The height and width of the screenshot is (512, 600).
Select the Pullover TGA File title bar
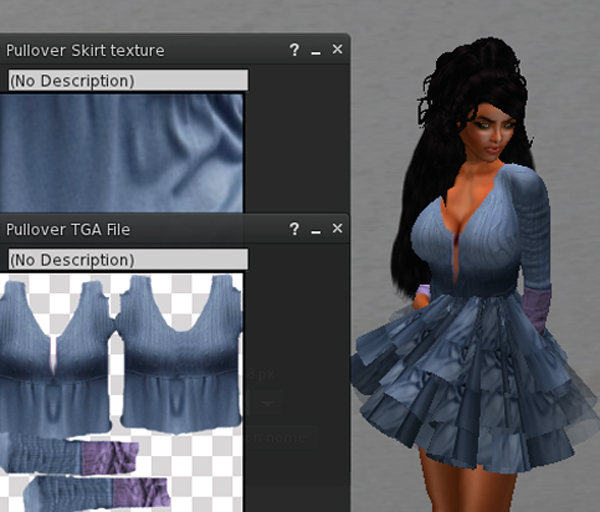click(174, 229)
